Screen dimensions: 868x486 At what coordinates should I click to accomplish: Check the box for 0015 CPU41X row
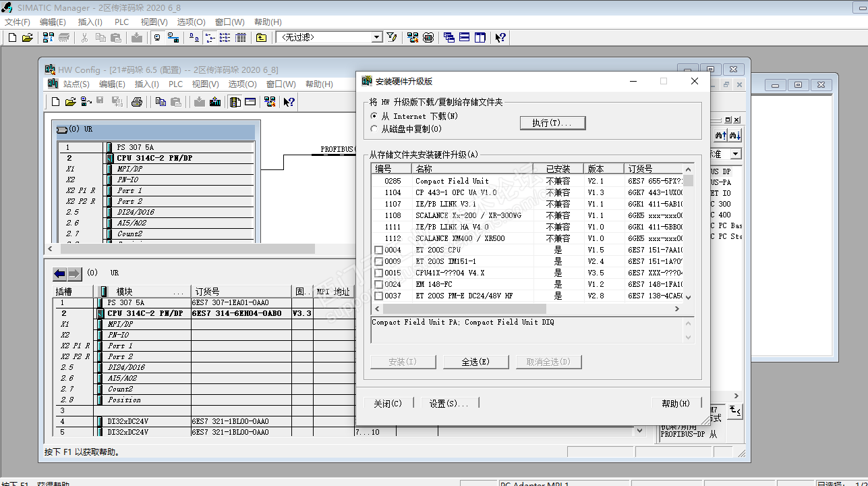378,273
